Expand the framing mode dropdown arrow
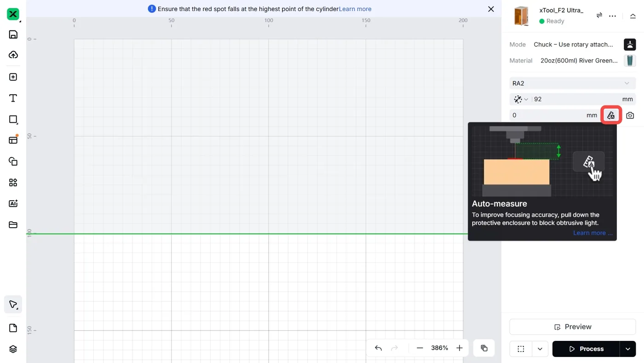This screenshot has height=363, width=644. [x=540, y=349]
